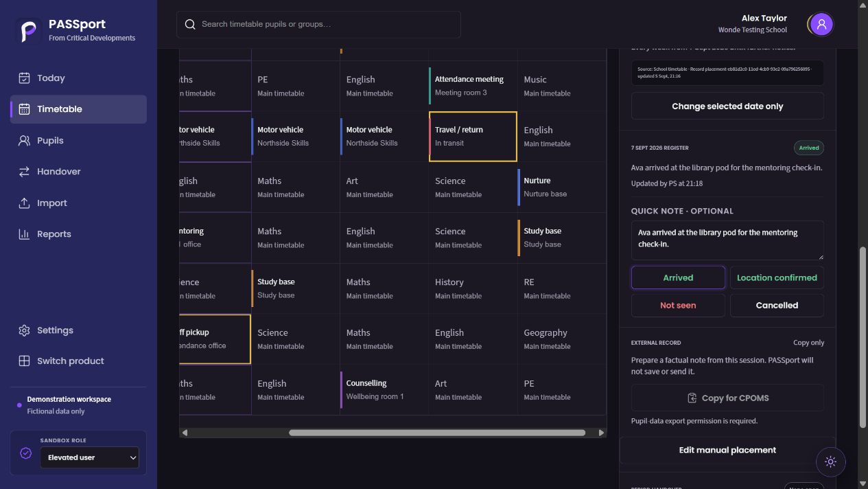The width and height of the screenshot is (868, 489).
Task: Select the Attendance meeting timetable cell
Action: (x=473, y=86)
